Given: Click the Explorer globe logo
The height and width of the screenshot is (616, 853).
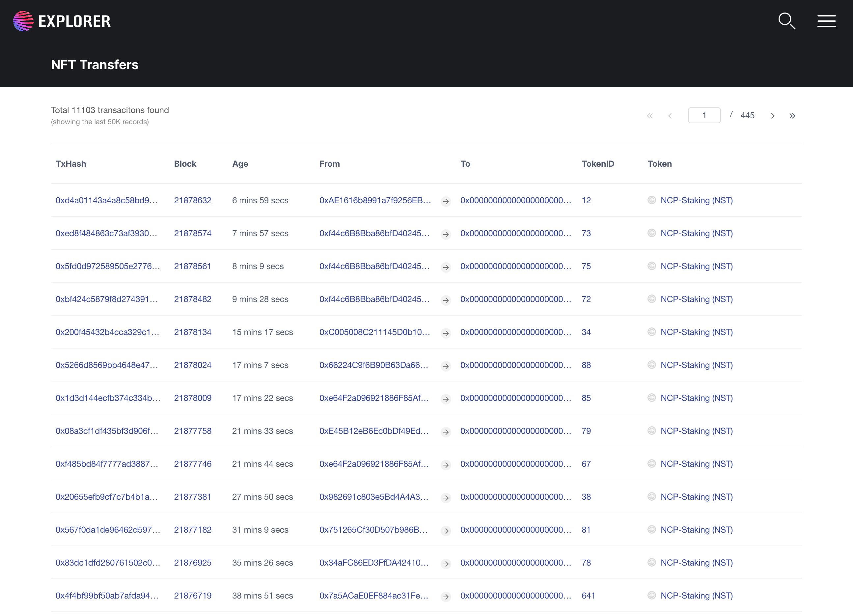Looking at the screenshot, I should (x=23, y=21).
